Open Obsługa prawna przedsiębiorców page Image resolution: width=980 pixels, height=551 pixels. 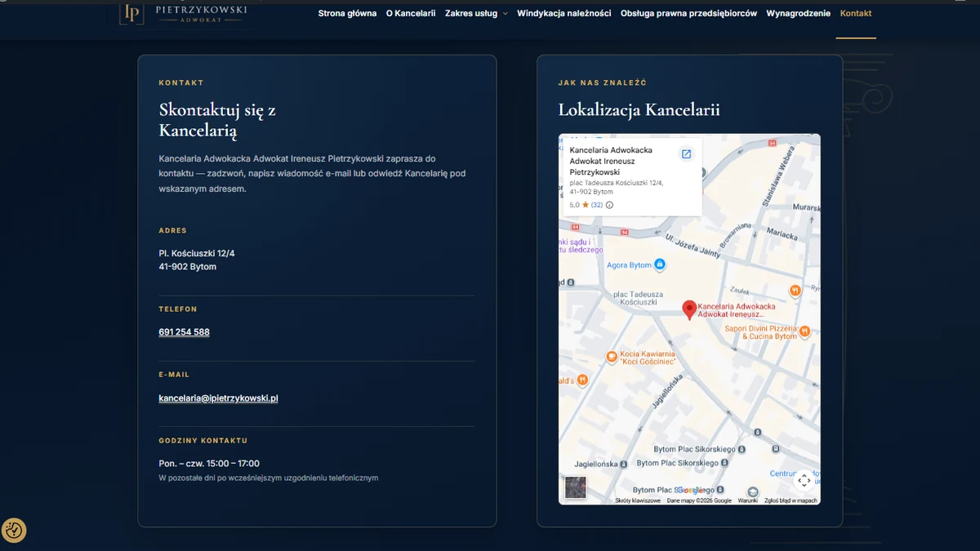(688, 13)
